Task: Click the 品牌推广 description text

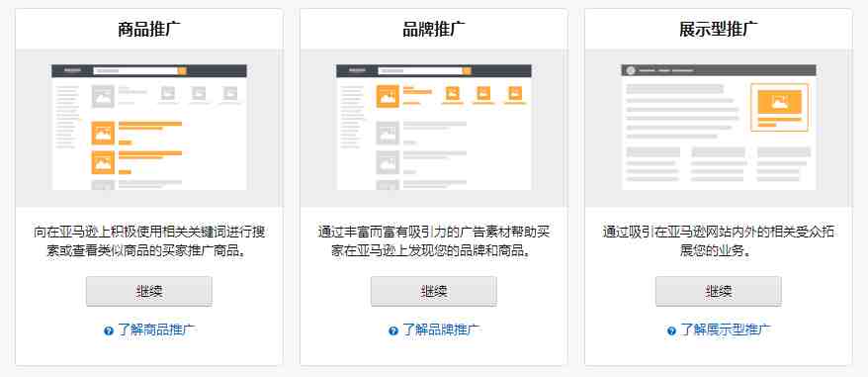Action: (433, 241)
